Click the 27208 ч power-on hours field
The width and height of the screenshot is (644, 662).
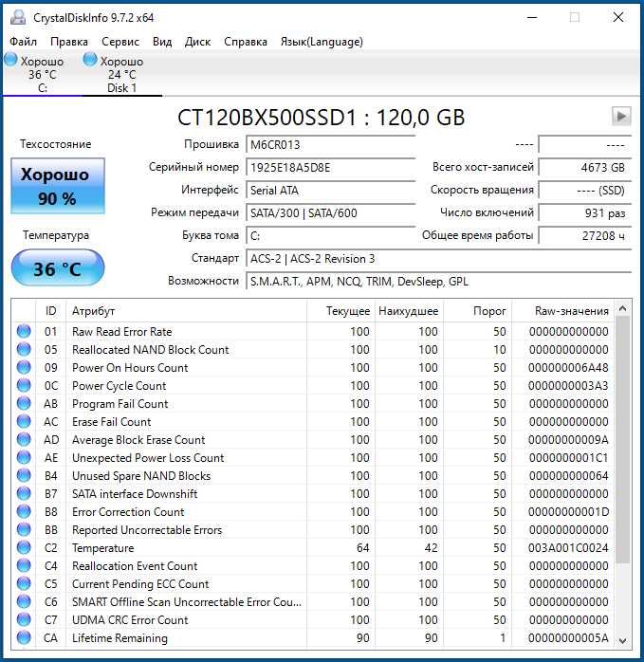coord(585,236)
